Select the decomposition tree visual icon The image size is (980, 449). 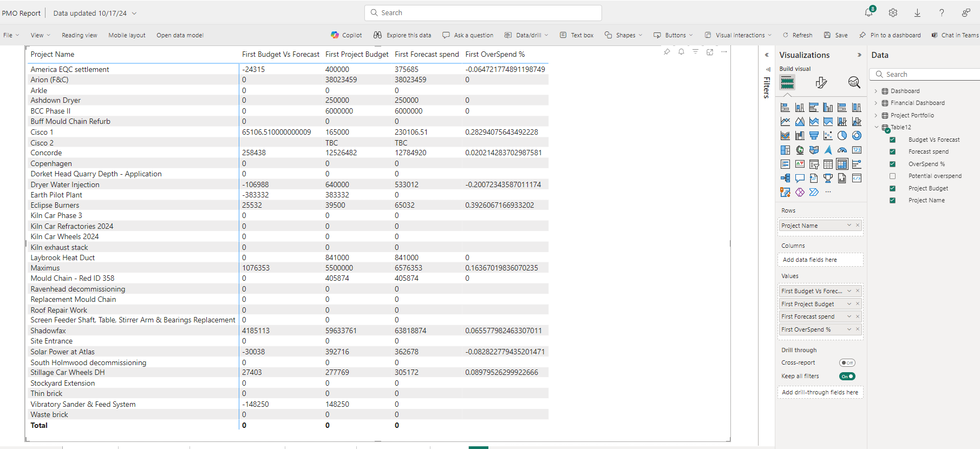coord(785,178)
